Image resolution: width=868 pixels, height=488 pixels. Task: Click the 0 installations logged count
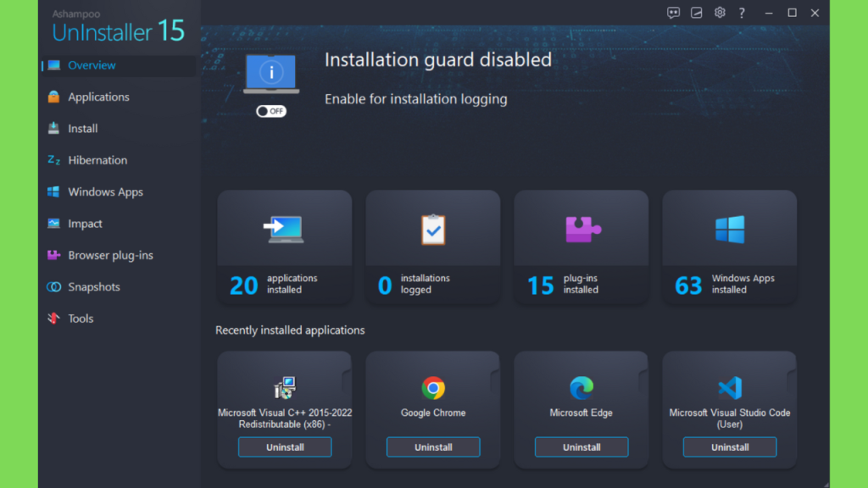click(385, 286)
